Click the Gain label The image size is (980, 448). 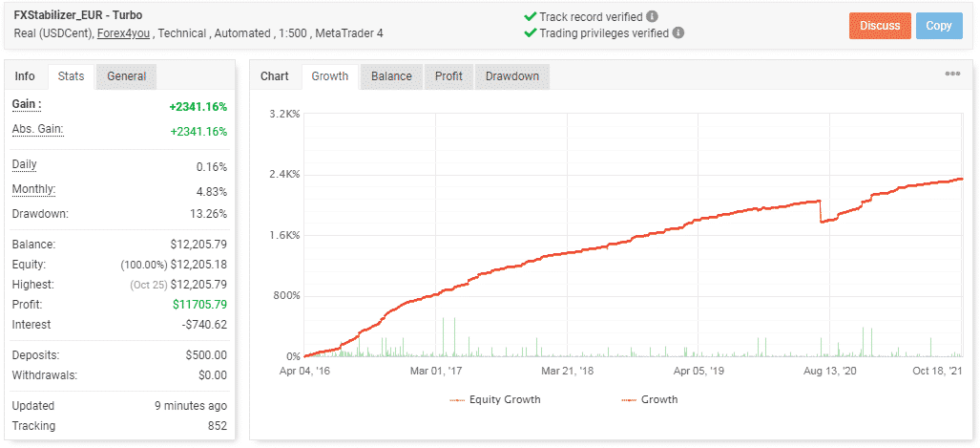click(x=27, y=104)
